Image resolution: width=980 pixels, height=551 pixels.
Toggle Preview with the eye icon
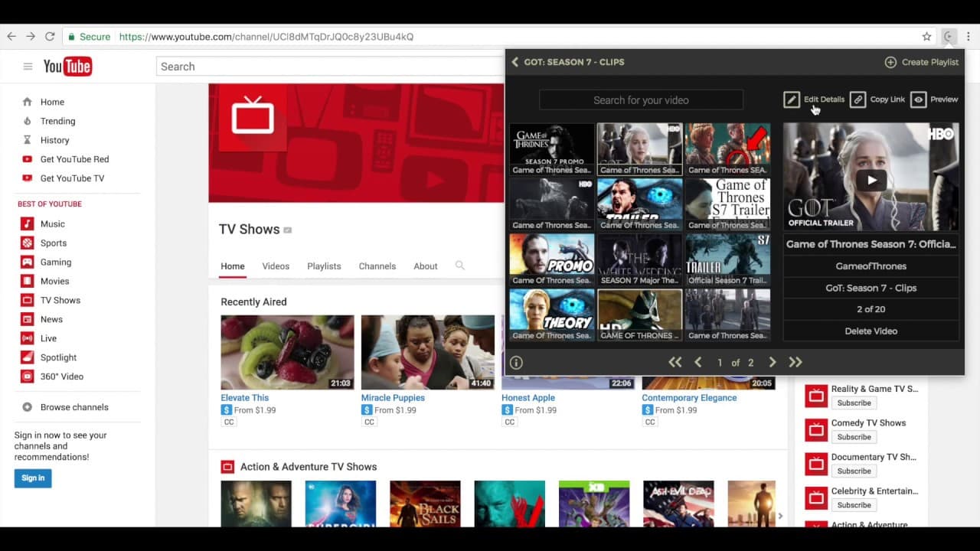click(x=918, y=99)
